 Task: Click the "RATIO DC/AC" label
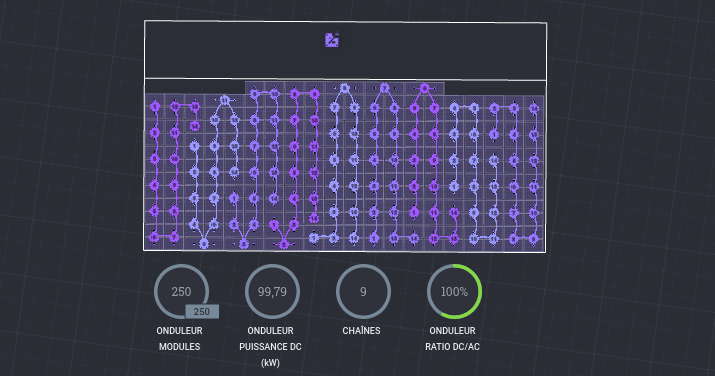pos(452,347)
